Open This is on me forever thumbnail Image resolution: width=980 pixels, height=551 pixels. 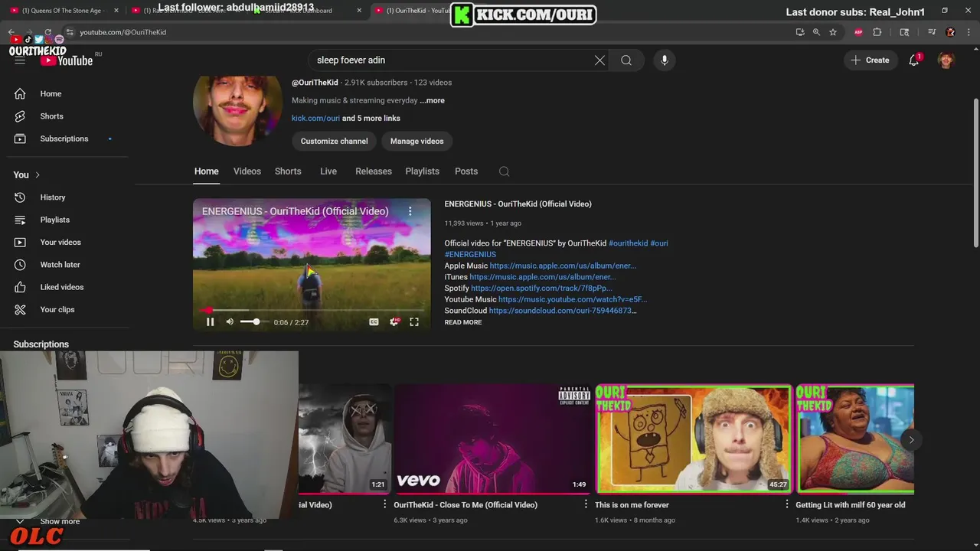coord(693,439)
